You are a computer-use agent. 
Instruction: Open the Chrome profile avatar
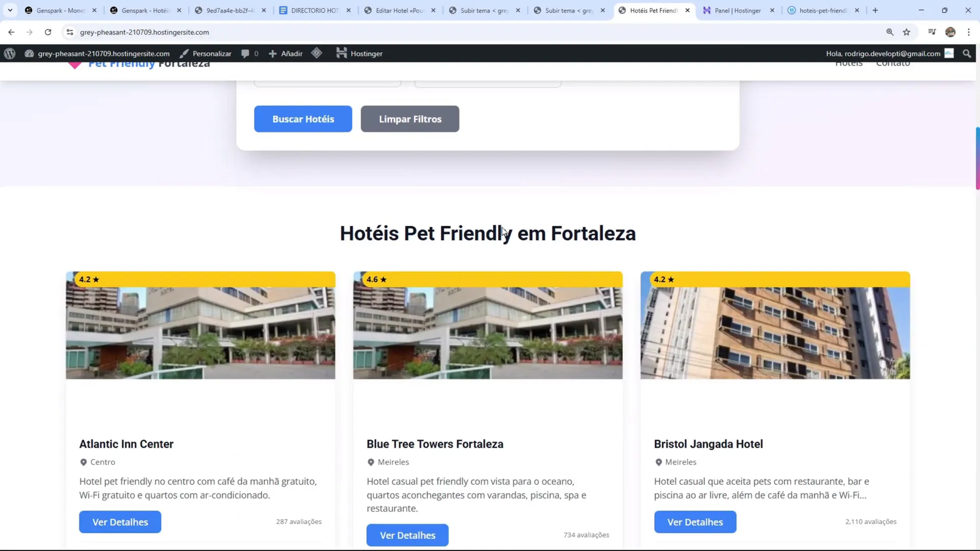[950, 32]
